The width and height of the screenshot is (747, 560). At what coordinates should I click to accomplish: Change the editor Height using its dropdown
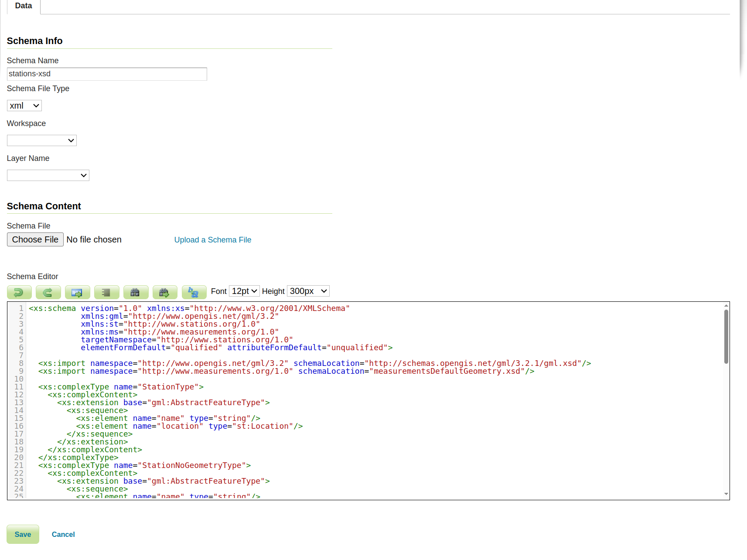coord(308,290)
